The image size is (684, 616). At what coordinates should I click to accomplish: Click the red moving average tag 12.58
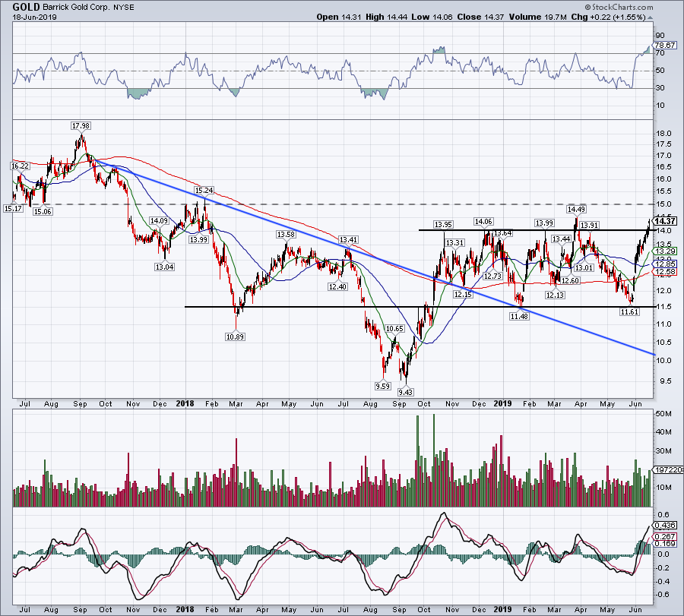[665, 272]
